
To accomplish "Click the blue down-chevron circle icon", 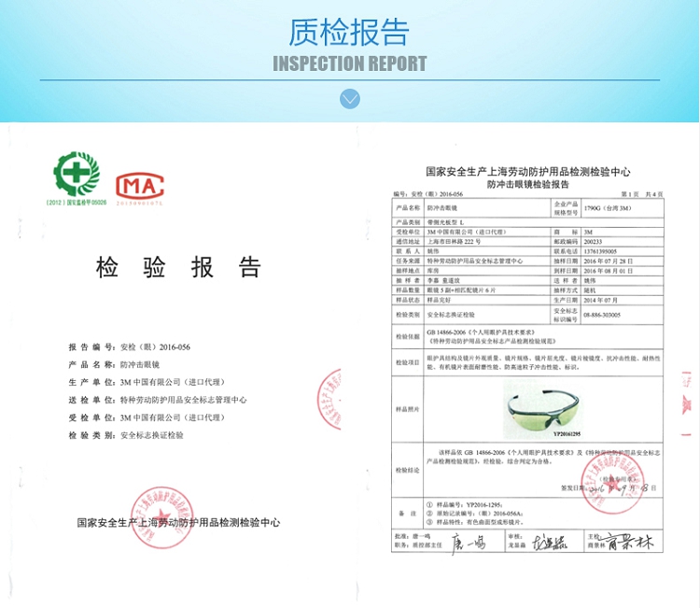I will (350, 99).
